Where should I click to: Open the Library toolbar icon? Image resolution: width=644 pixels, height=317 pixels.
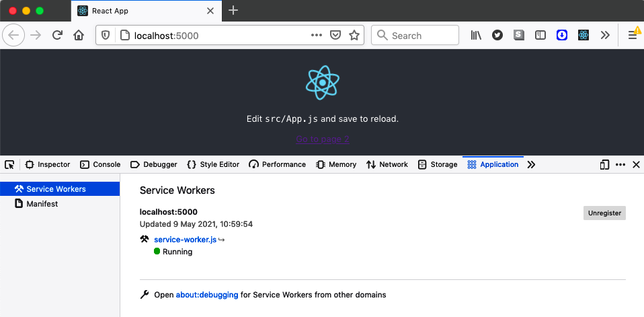(x=476, y=36)
